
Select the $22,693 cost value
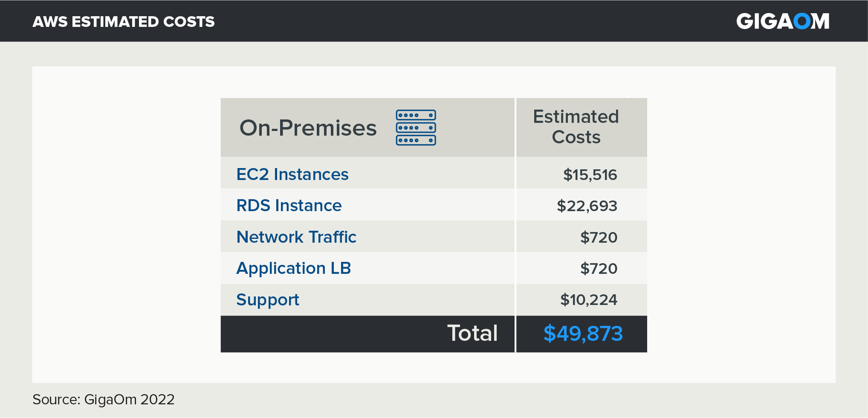coord(587,206)
